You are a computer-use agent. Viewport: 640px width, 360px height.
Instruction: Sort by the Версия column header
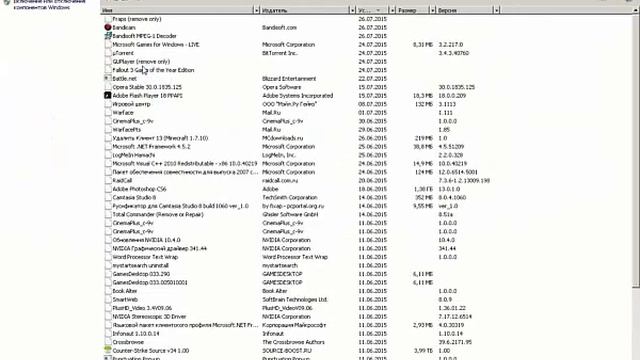point(464,10)
